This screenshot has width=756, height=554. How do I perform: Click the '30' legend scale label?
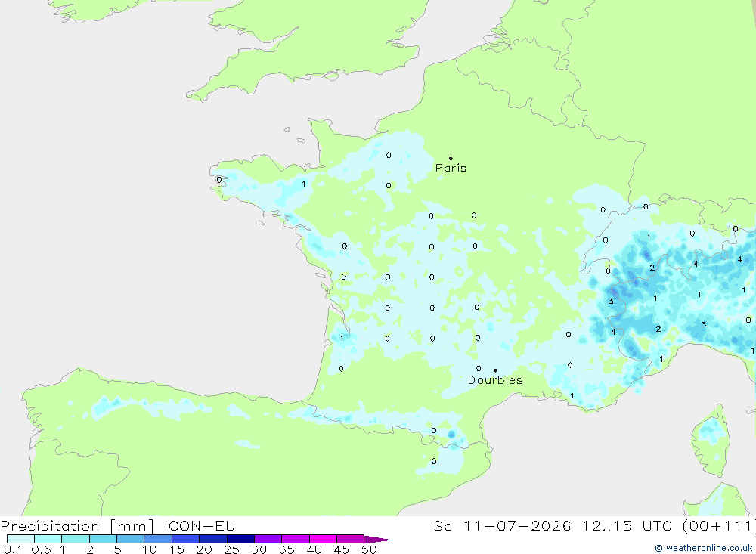coord(259,549)
